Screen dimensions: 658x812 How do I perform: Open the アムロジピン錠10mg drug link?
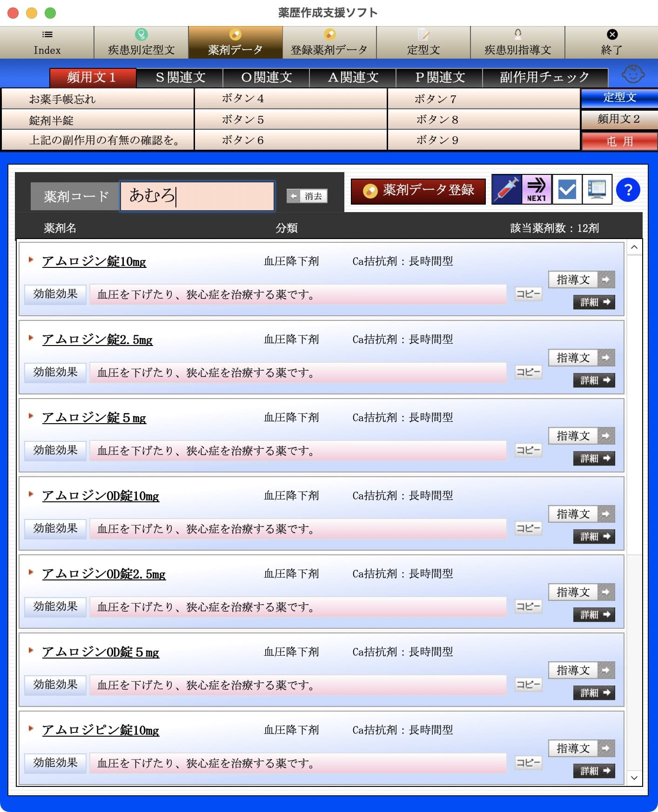[x=101, y=730]
